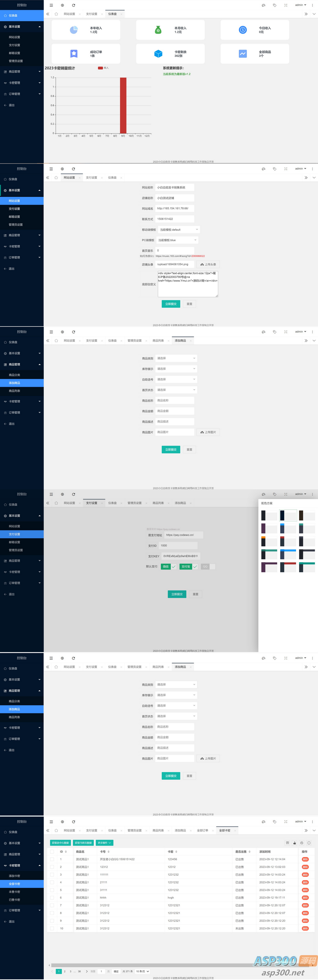Click the 获取当前页数据 button
The image size is (318, 980).
pyautogui.click(x=83, y=843)
